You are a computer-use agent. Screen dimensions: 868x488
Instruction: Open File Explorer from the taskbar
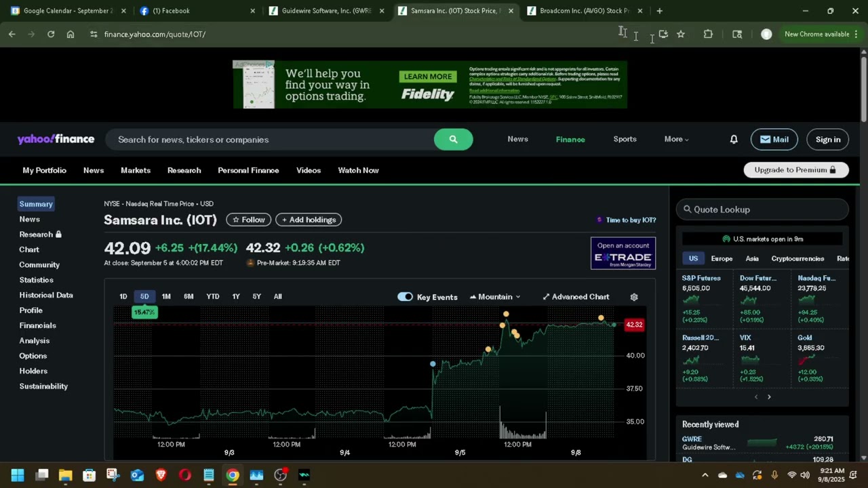tap(65, 475)
